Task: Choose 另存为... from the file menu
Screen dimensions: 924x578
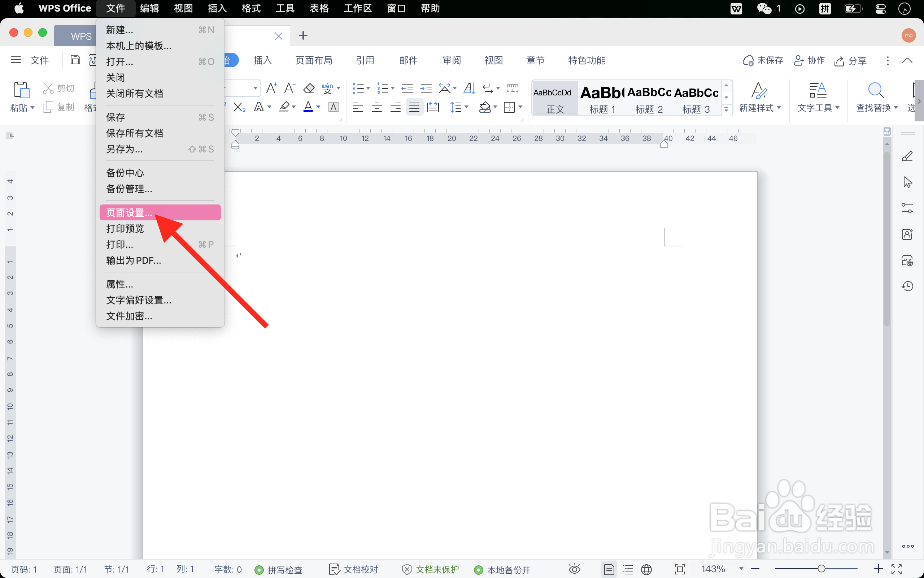Action: pyautogui.click(x=160, y=149)
